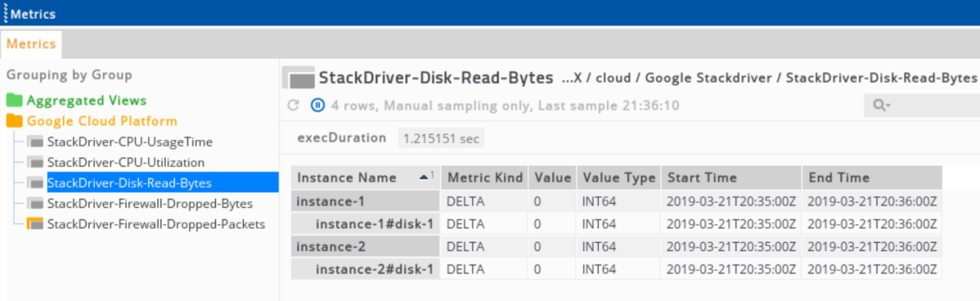
Task: Click the StackDriver-Firewall-Dropped-Packets icon
Action: click(35, 224)
